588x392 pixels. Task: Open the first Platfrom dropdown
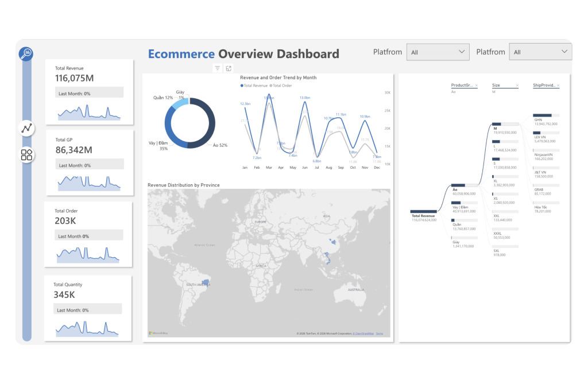438,52
